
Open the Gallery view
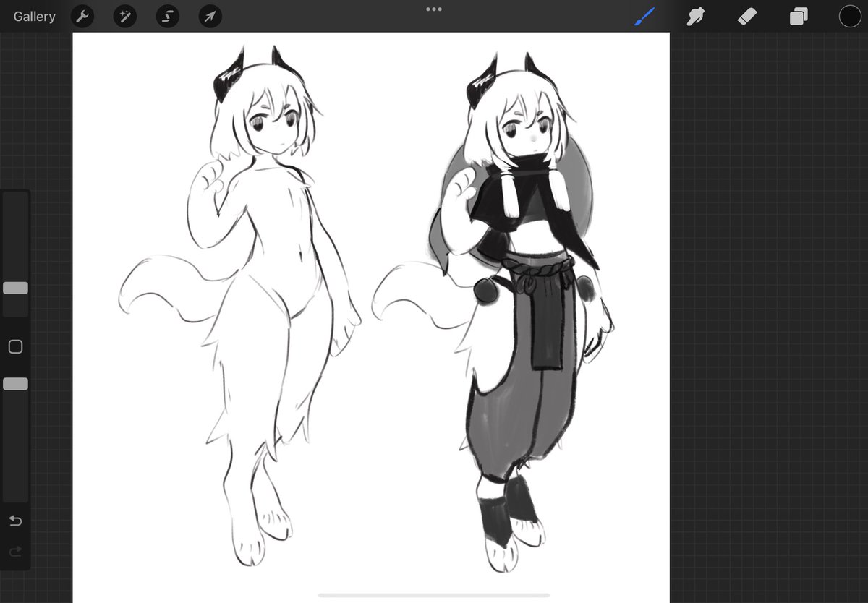pyautogui.click(x=34, y=17)
